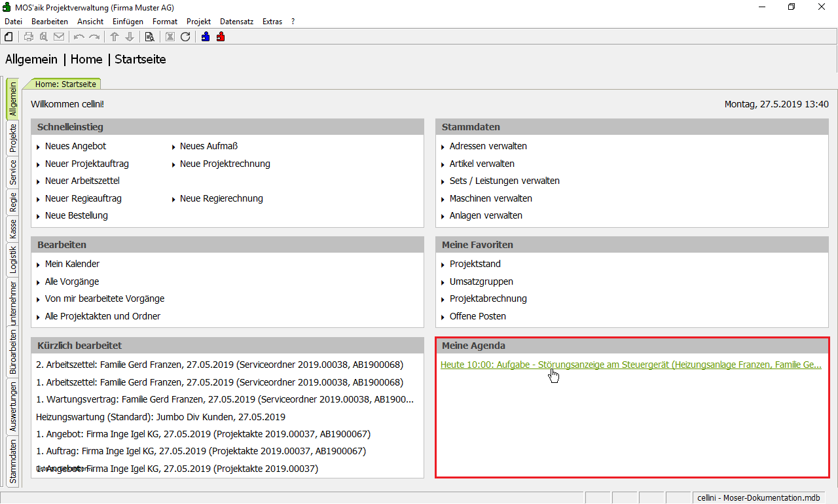The height and width of the screenshot is (504, 838).
Task: Open today's 10:00 Störungsanzeige agenda entry
Action: [630, 365]
